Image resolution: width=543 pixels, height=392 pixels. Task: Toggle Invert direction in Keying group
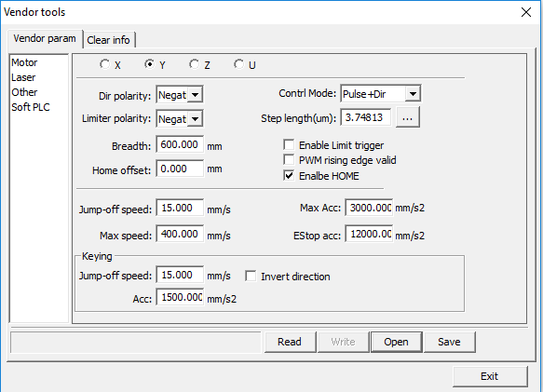click(251, 276)
